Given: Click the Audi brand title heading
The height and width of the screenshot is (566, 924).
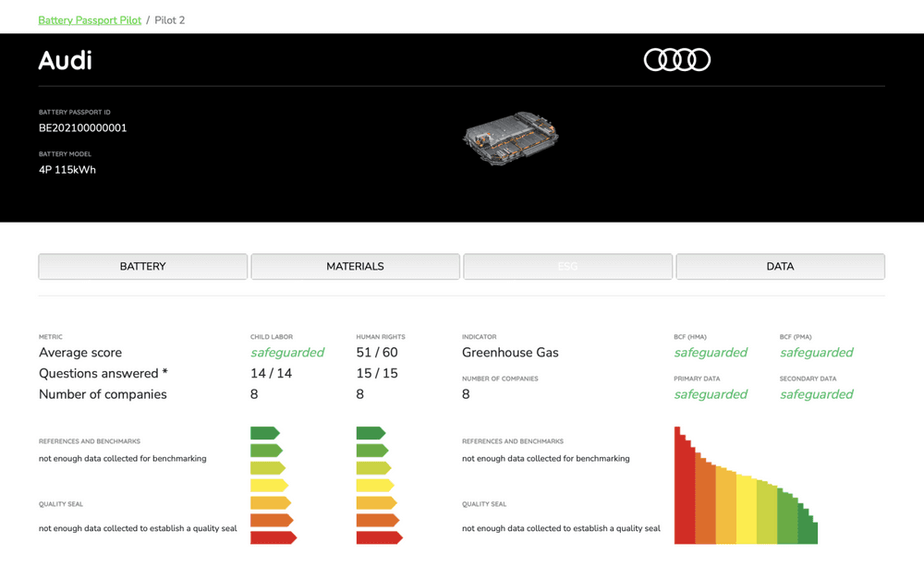Looking at the screenshot, I should (65, 61).
